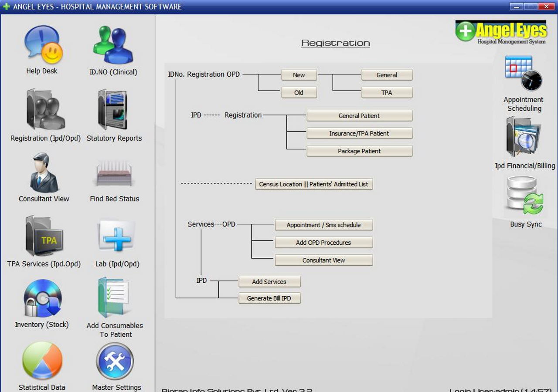Image resolution: width=558 pixels, height=392 pixels.
Task: Launch the Consultant View sidebar icon
Action: pos(44,172)
